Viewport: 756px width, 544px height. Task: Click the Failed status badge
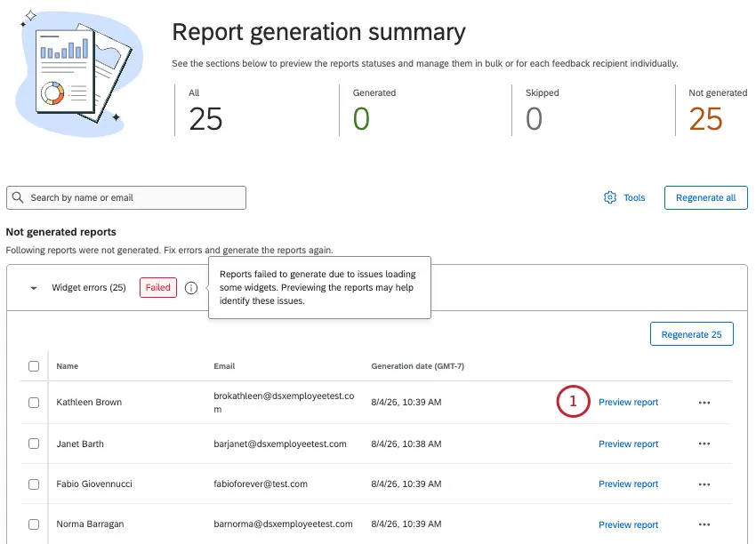pyautogui.click(x=158, y=288)
